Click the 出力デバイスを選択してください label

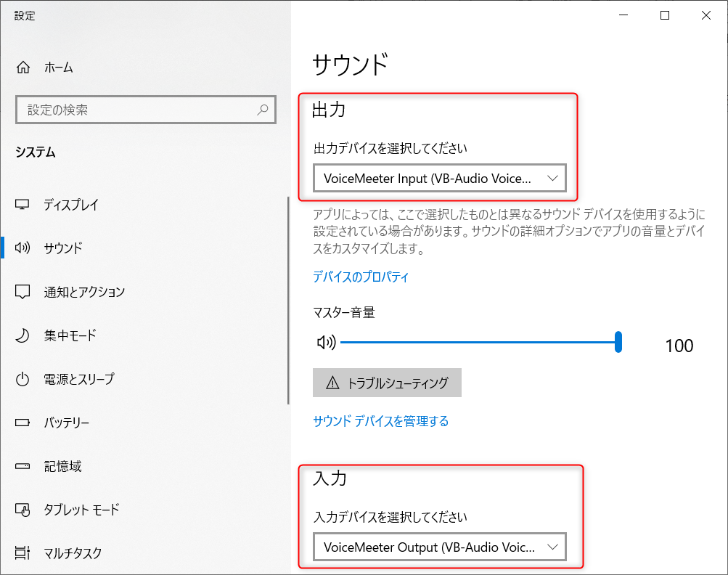pyautogui.click(x=390, y=148)
